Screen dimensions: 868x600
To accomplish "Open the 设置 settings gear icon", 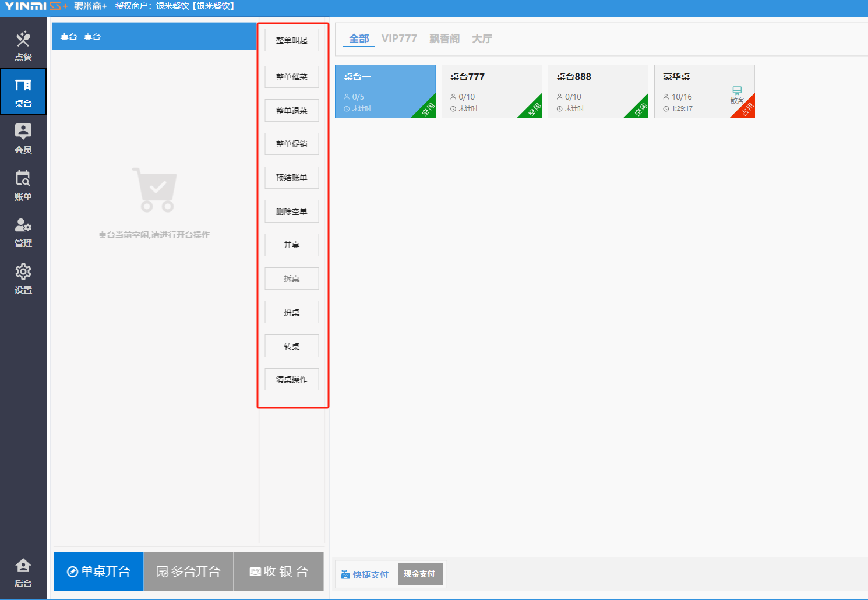I will pyautogui.click(x=23, y=272).
